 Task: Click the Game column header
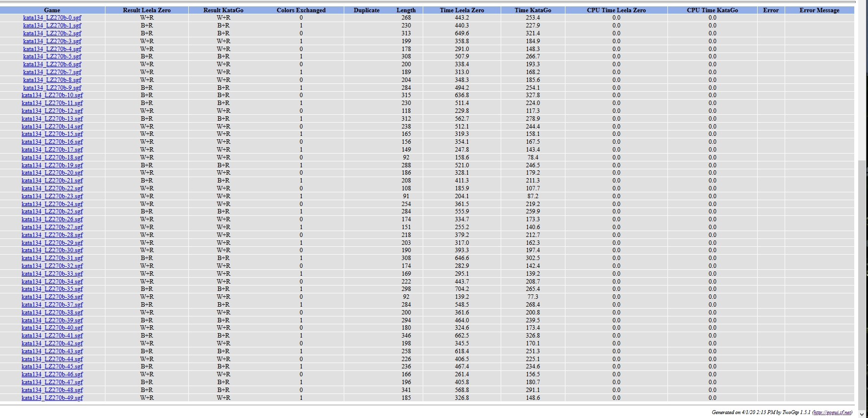pyautogui.click(x=52, y=10)
